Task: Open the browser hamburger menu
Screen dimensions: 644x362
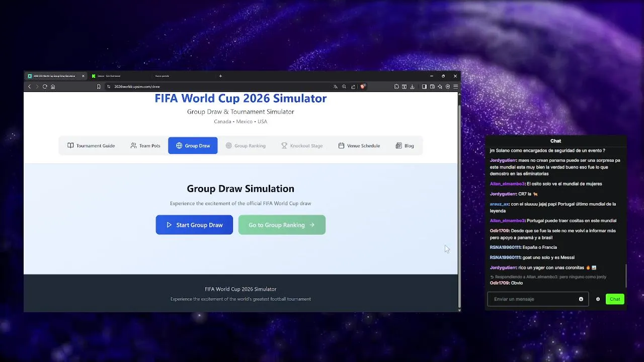Action: coord(456,86)
